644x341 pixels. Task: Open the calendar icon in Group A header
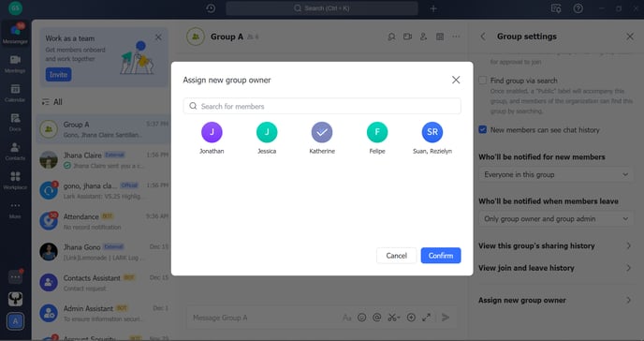(x=439, y=37)
